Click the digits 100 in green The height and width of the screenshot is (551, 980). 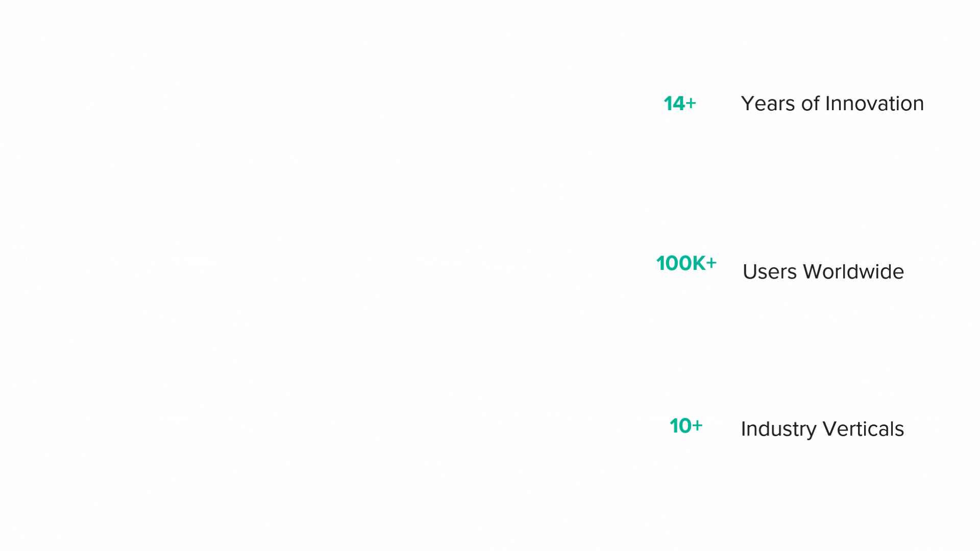(674, 264)
